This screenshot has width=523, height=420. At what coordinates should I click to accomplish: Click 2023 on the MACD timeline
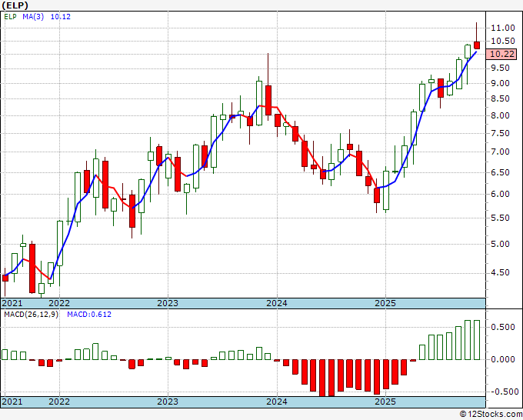(168, 402)
